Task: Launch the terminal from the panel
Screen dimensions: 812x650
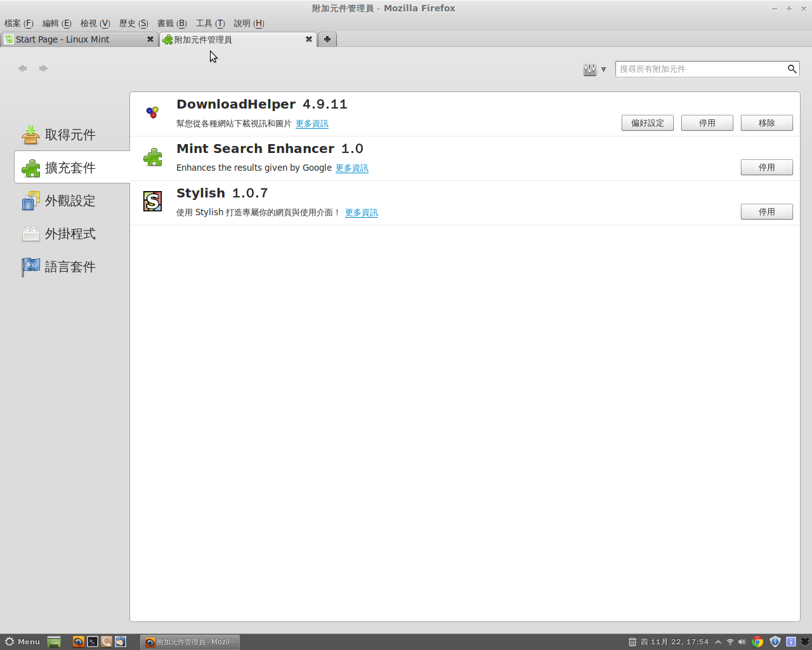Action: 93,642
